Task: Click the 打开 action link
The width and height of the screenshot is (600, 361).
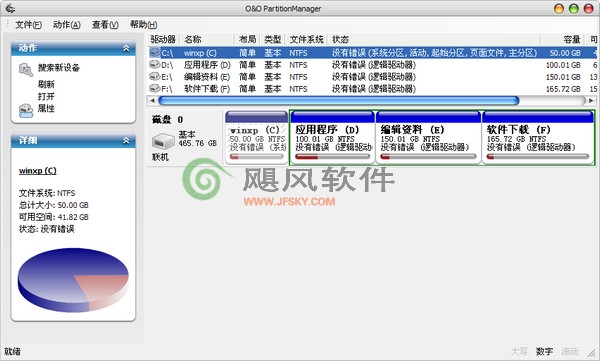Action: coord(46,96)
